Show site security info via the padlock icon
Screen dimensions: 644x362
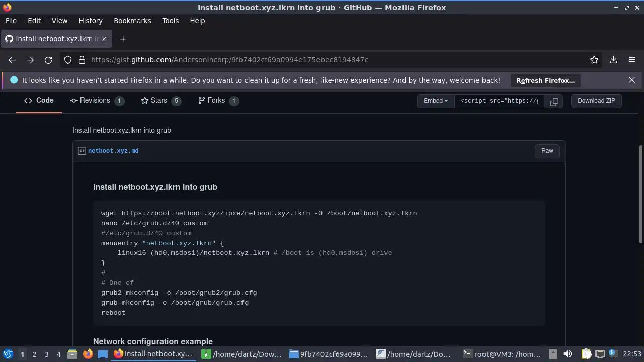[x=82, y=60]
